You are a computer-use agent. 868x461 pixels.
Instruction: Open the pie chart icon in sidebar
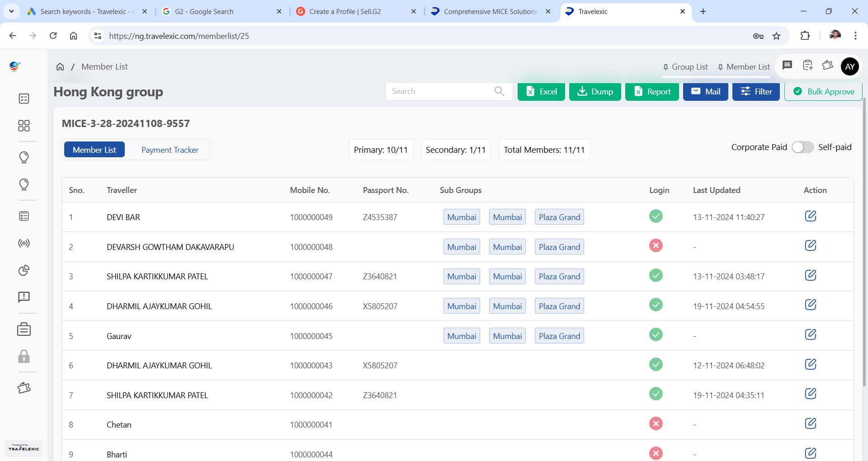tap(24, 270)
